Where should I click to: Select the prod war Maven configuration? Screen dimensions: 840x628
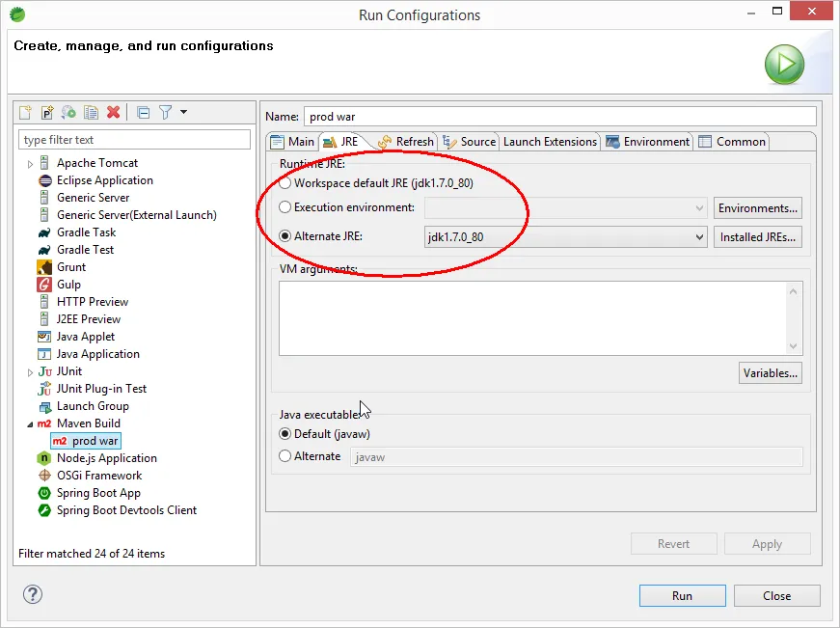tap(86, 441)
